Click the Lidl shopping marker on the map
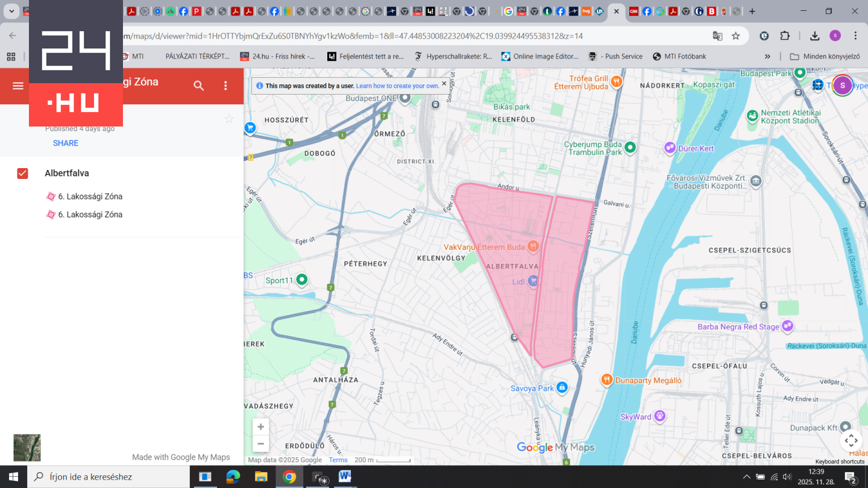The width and height of the screenshot is (868, 488). [x=533, y=281]
